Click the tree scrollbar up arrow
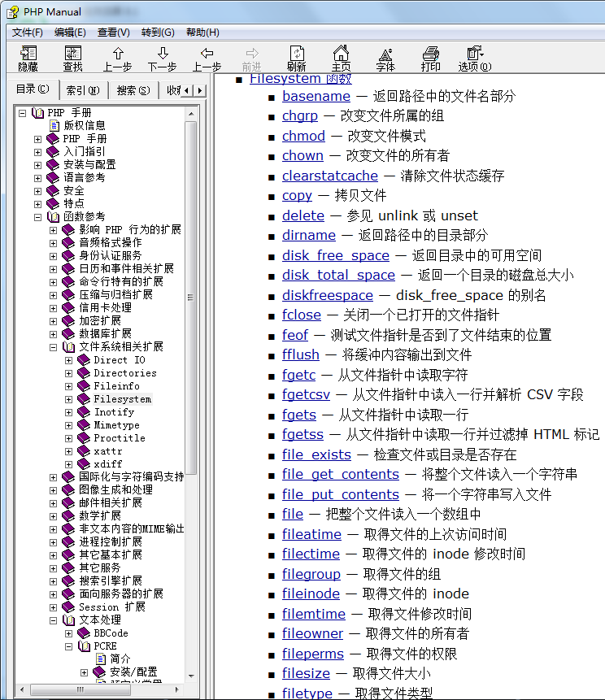The image size is (605, 700). pos(191,114)
